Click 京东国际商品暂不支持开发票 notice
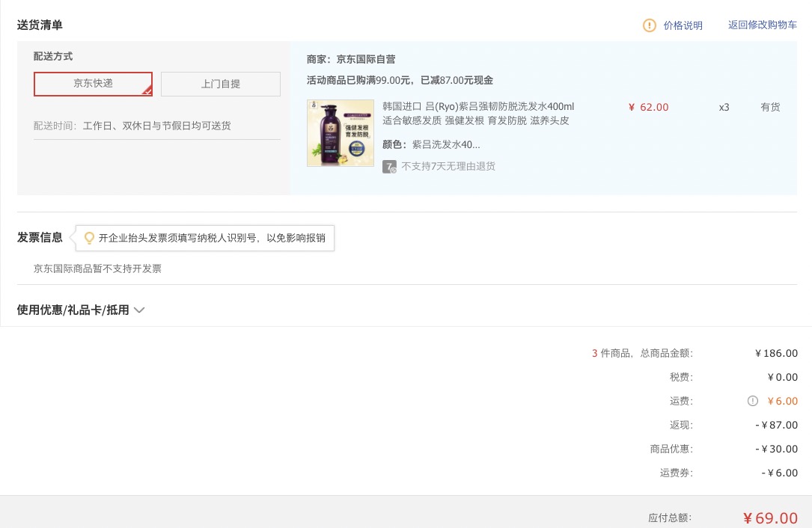The width and height of the screenshot is (812, 528). [x=97, y=268]
